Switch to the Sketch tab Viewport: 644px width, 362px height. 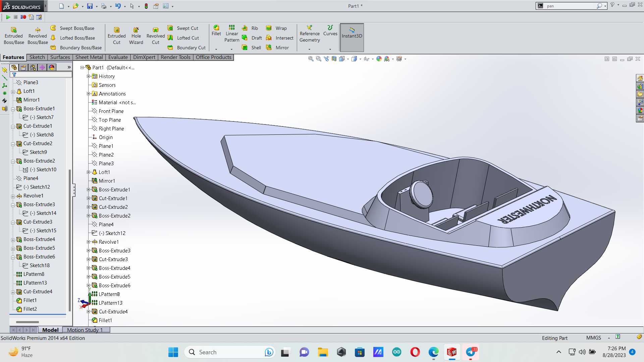tap(37, 57)
